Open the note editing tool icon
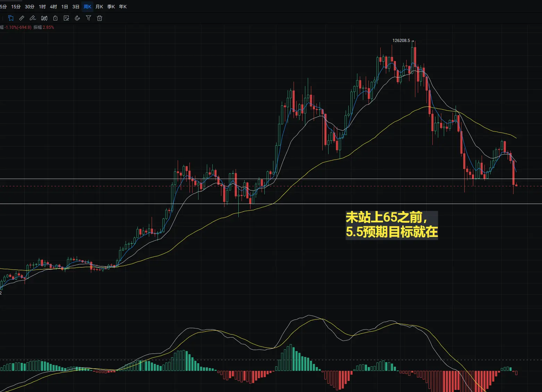This screenshot has height=392, width=542. 66,18
